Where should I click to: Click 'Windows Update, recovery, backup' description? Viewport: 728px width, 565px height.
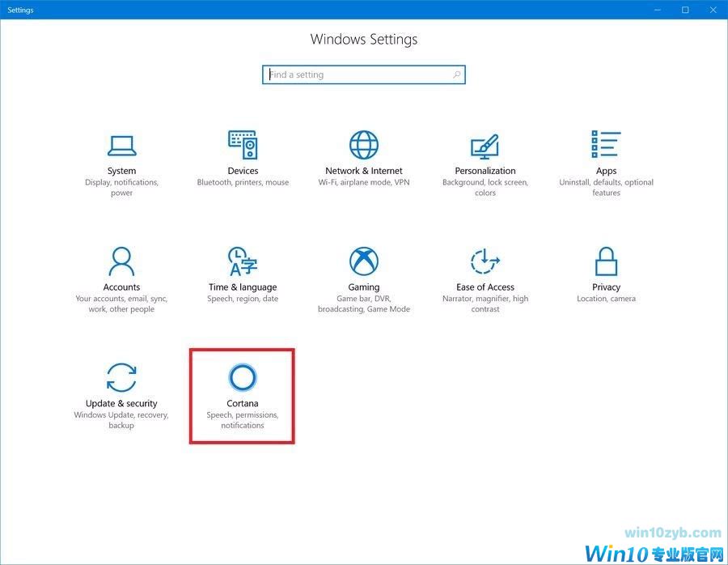(121, 420)
